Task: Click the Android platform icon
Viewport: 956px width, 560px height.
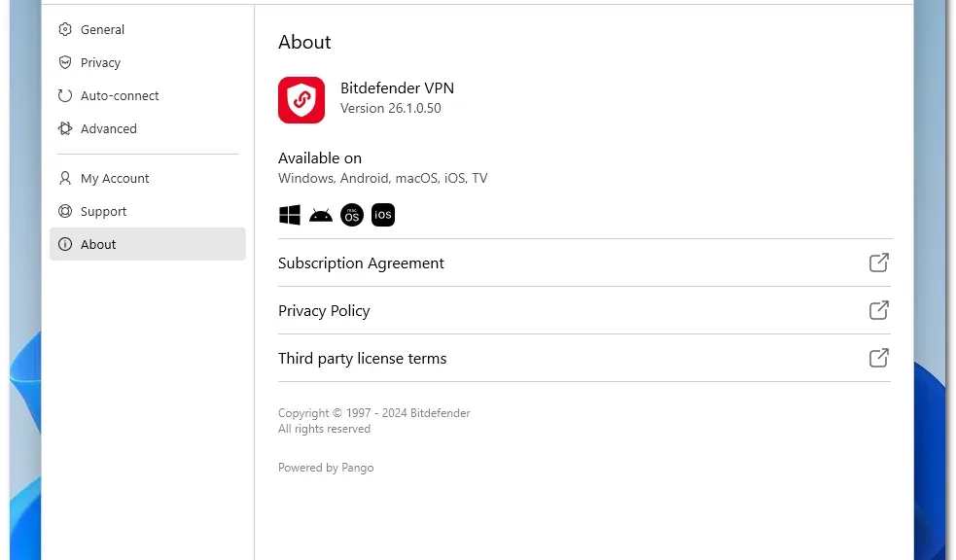Action: tap(321, 215)
